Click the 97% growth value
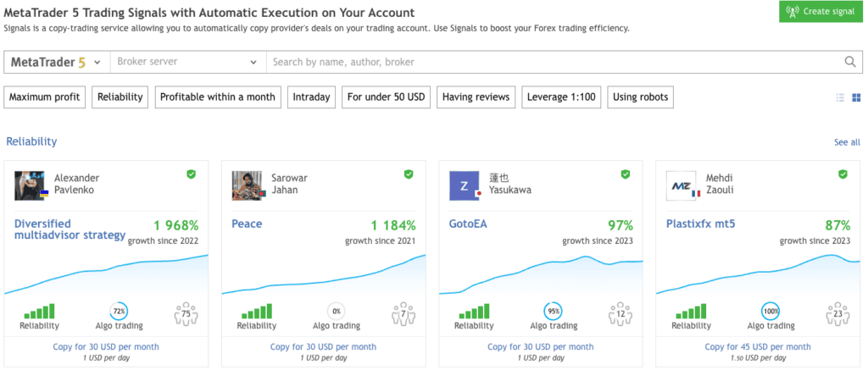The image size is (868, 381). [620, 225]
